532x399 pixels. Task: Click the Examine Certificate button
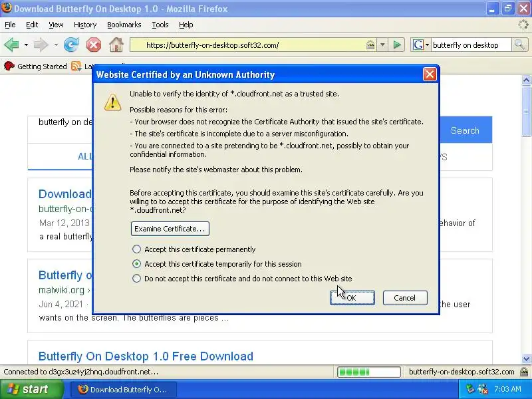point(170,229)
